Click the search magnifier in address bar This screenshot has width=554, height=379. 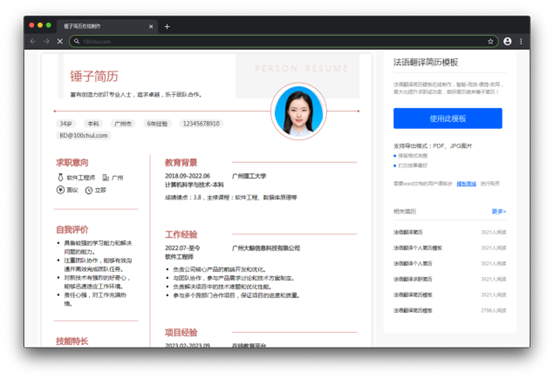point(76,41)
